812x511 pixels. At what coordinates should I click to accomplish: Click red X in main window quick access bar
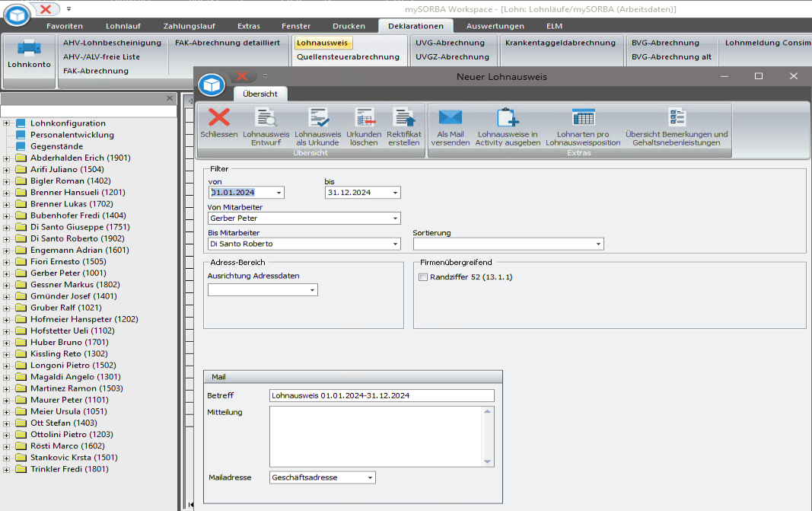click(46, 9)
